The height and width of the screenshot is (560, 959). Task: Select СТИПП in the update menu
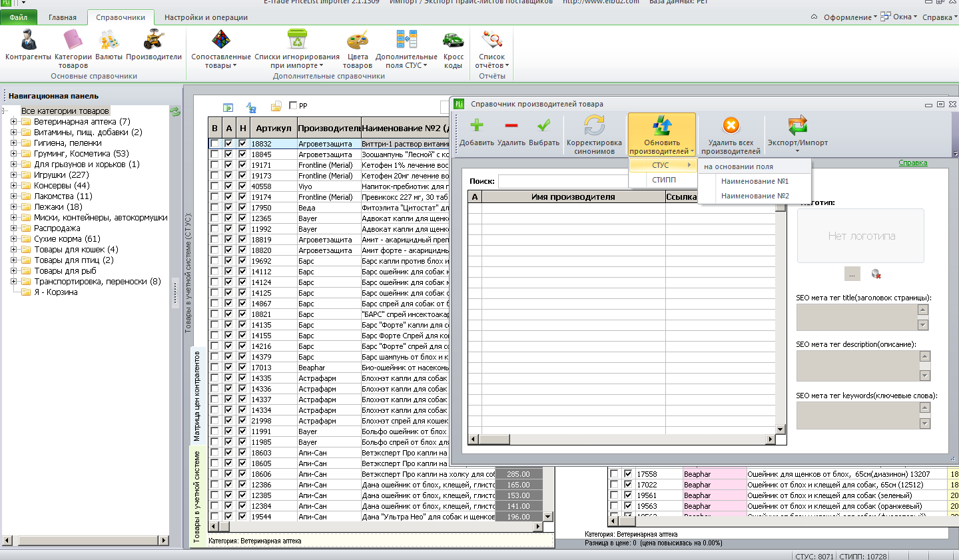(663, 180)
